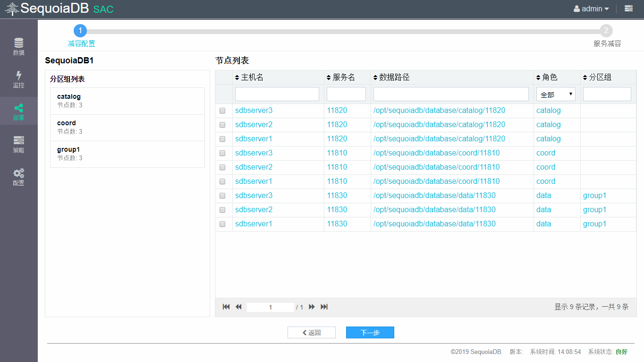Click the 服务名 filter input
Screen dimensions: 644x362
(346, 94)
